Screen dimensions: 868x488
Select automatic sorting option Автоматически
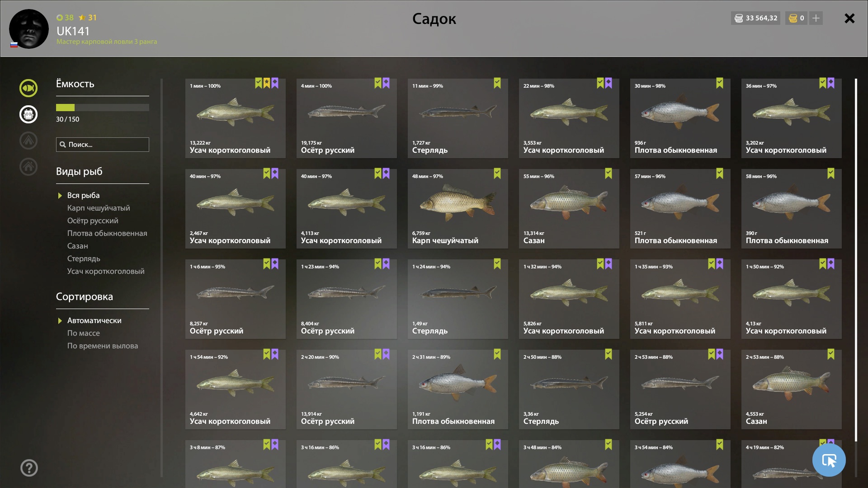tap(94, 320)
